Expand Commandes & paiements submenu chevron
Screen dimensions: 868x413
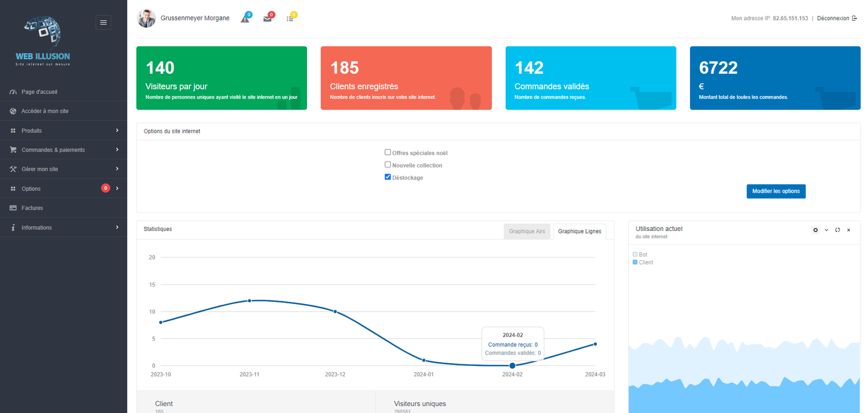point(117,150)
